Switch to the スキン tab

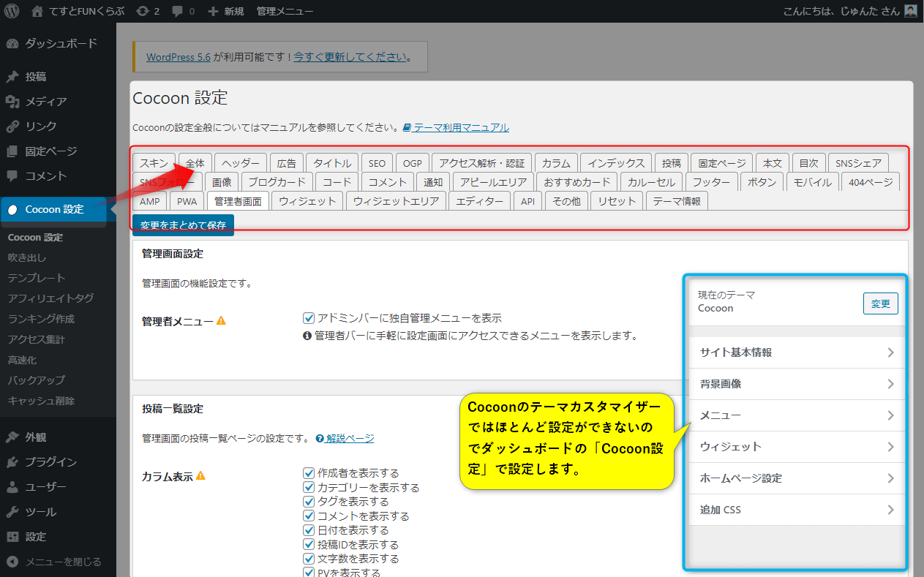tap(154, 163)
